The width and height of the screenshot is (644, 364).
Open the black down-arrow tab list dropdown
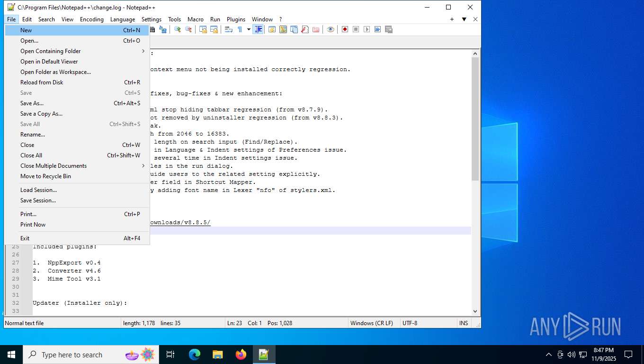(464, 19)
